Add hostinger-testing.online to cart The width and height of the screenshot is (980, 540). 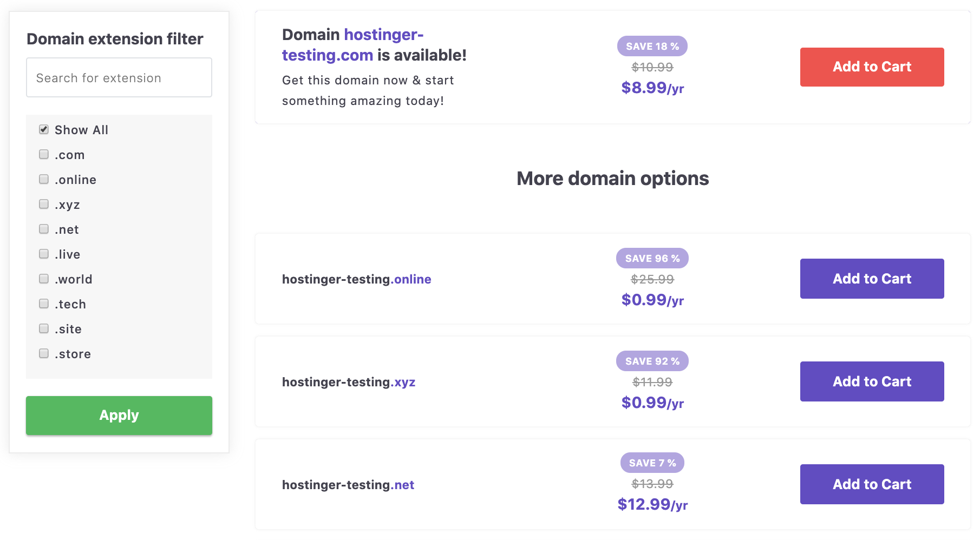click(872, 279)
